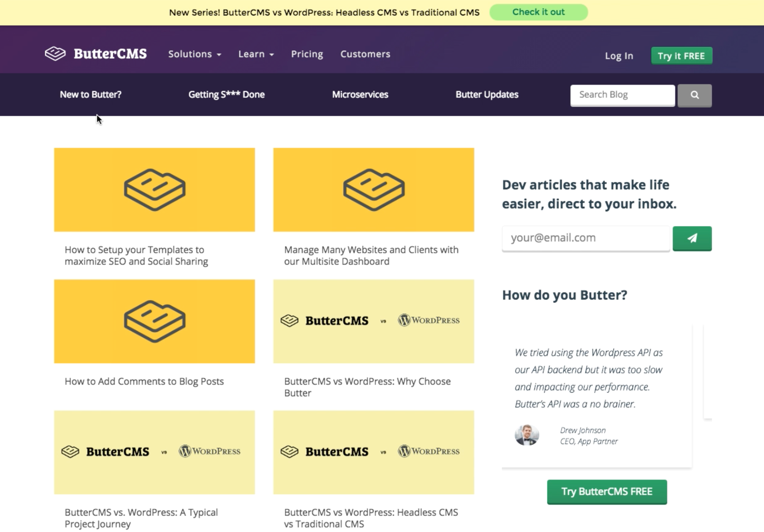Image resolution: width=764 pixels, height=532 pixels.
Task: Open Add Comments to Blog Posts thumbnail
Action: pyautogui.click(x=154, y=321)
